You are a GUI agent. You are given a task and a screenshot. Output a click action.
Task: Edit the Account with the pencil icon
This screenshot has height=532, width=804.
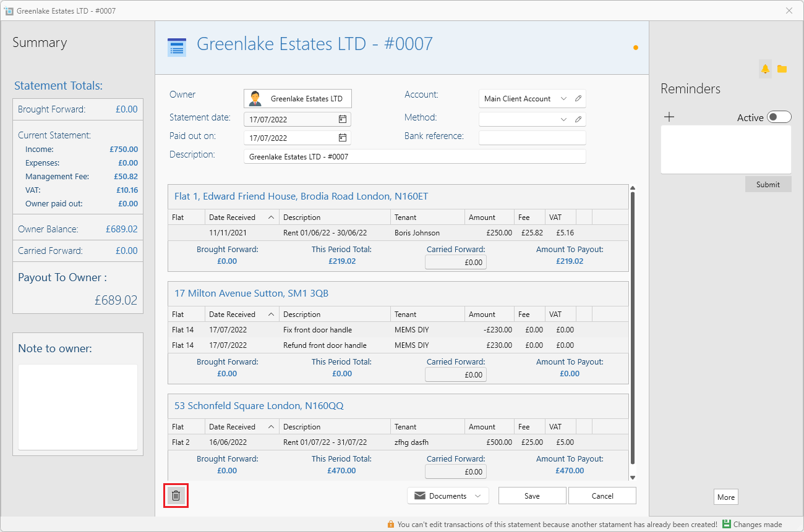pos(578,99)
